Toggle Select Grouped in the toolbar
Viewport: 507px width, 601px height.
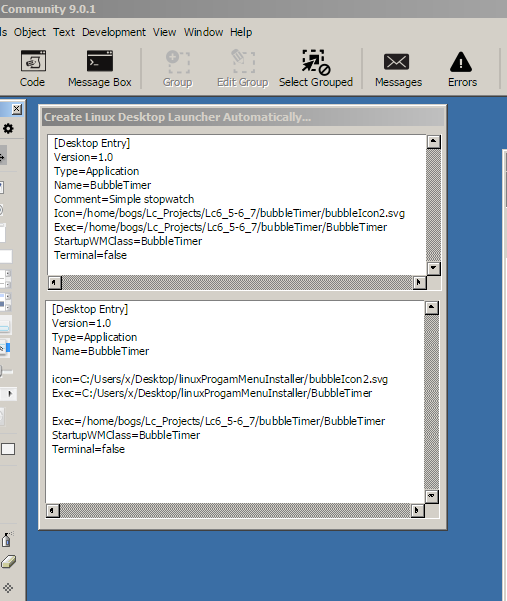[316, 69]
